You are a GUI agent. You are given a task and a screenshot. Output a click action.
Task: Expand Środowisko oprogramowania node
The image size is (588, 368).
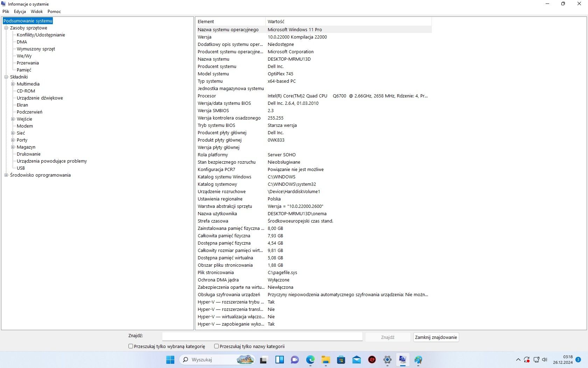pyautogui.click(x=6, y=175)
